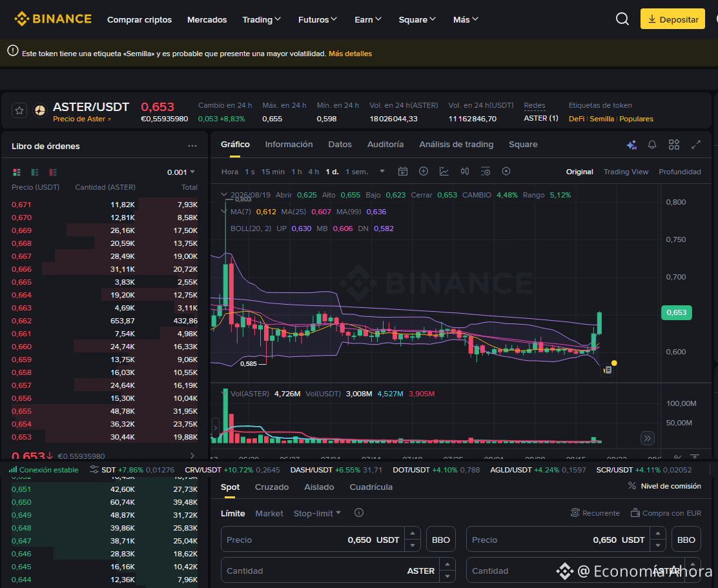This screenshot has height=588, width=718.
Task: Click the chart news marker icon
Action: point(608,370)
